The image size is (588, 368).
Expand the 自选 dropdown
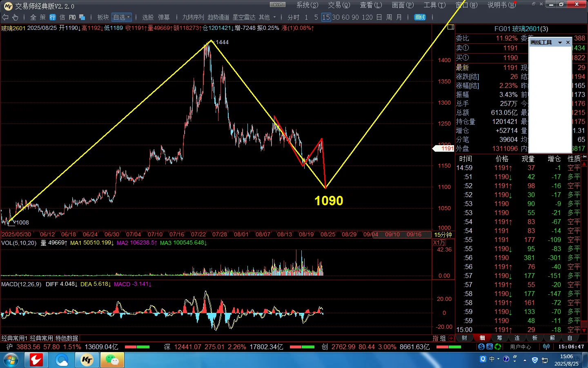coord(122,17)
